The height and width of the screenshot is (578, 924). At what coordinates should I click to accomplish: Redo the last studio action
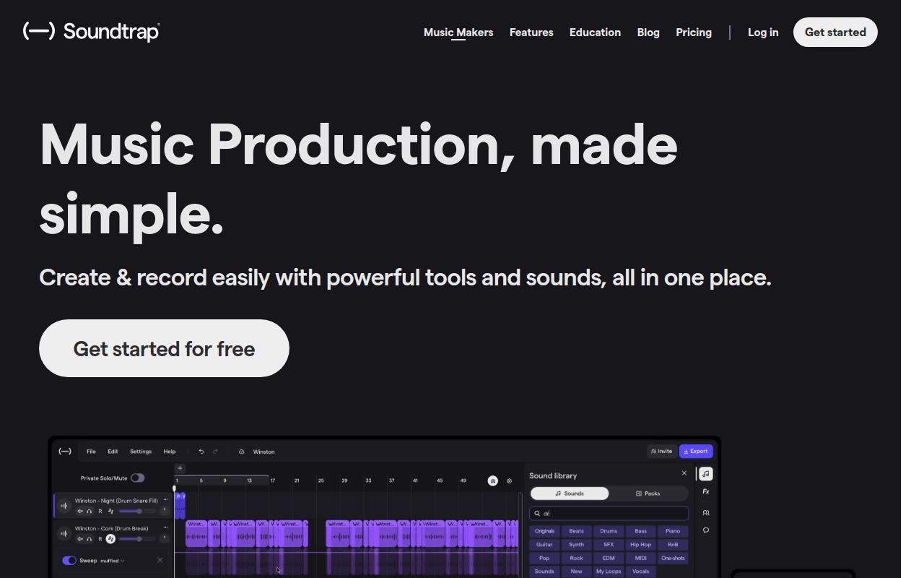[215, 452]
